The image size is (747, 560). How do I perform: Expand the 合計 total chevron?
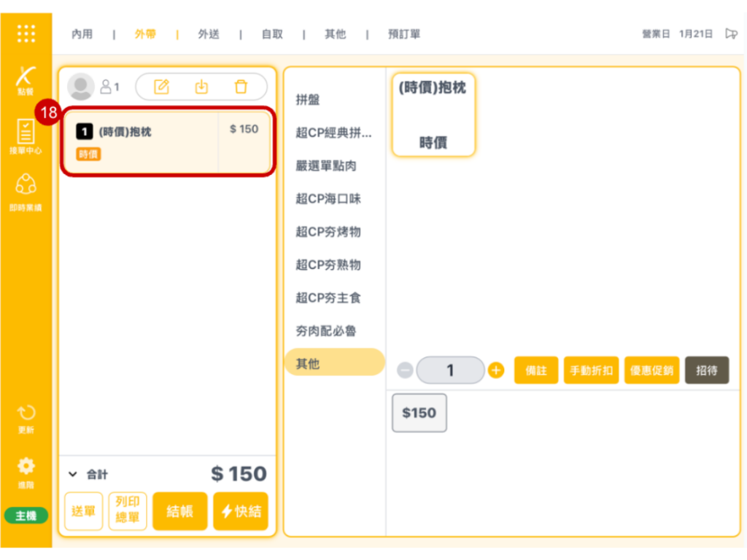pyautogui.click(x=72, y=474)
